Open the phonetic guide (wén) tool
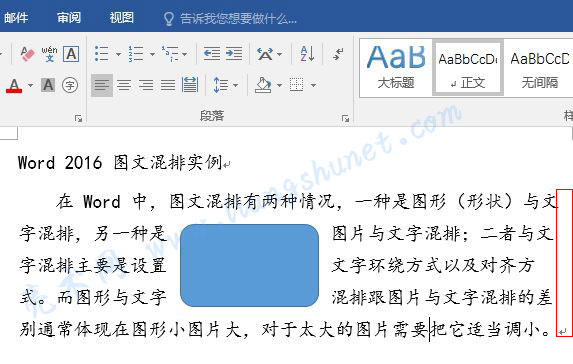This screenshot has height=364, width=573. point(49,54)
